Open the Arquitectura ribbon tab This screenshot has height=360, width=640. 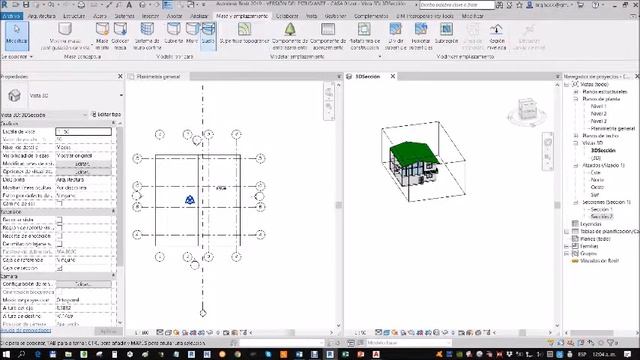41,16
